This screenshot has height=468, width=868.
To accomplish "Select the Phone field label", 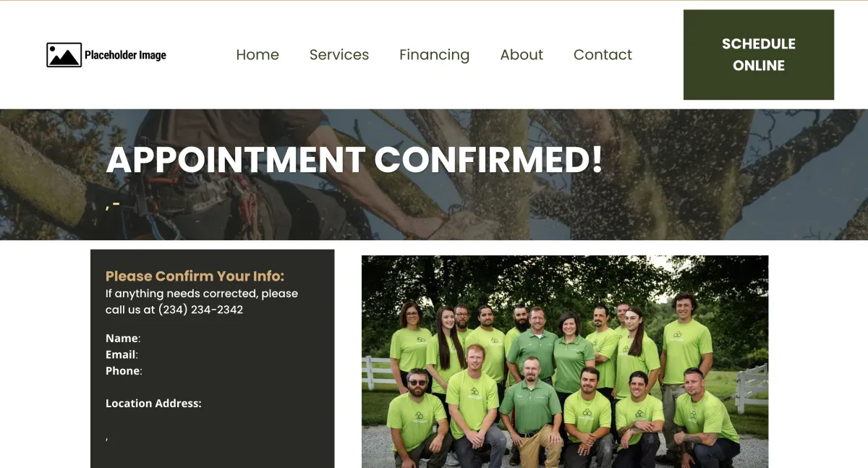I will click(124, 371).
